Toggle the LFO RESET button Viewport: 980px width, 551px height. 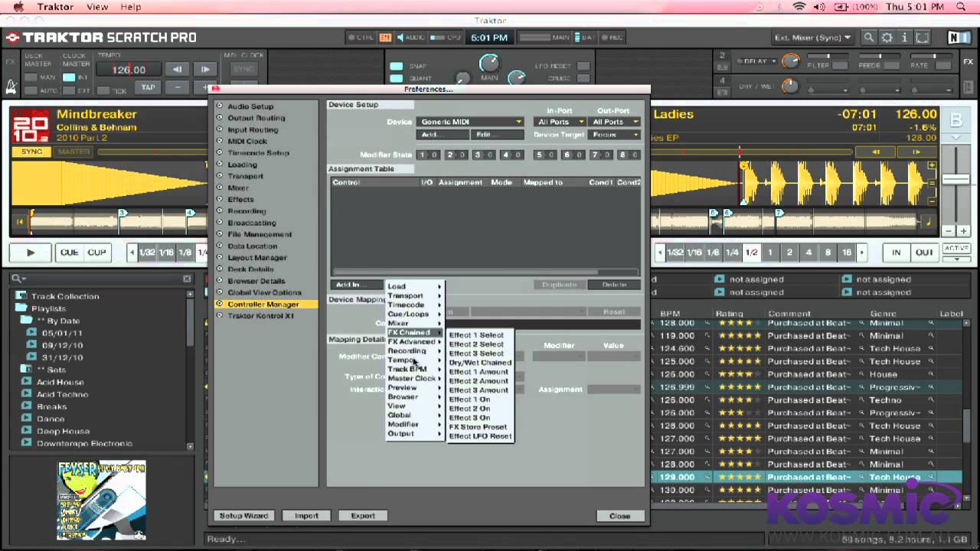tap(583, 67)
